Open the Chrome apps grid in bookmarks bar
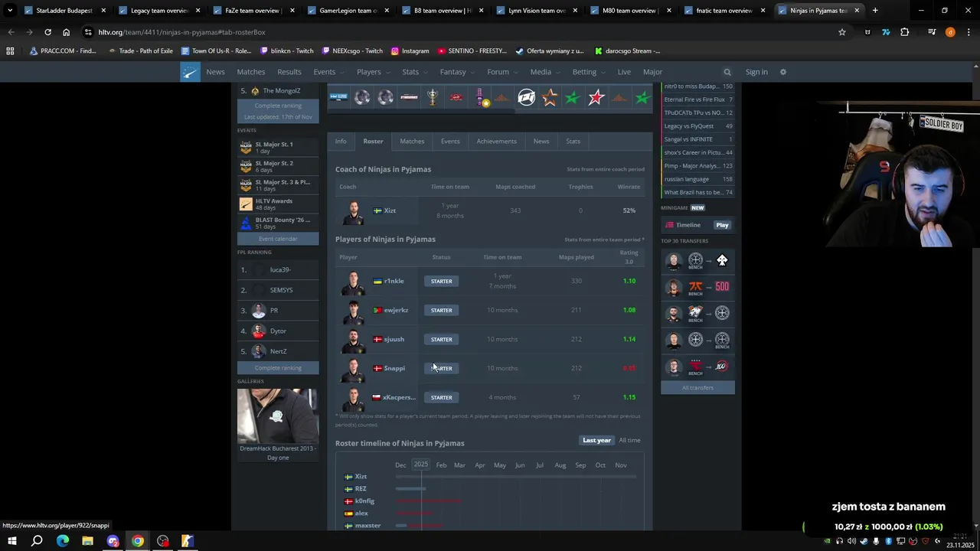 pos(10,51)
